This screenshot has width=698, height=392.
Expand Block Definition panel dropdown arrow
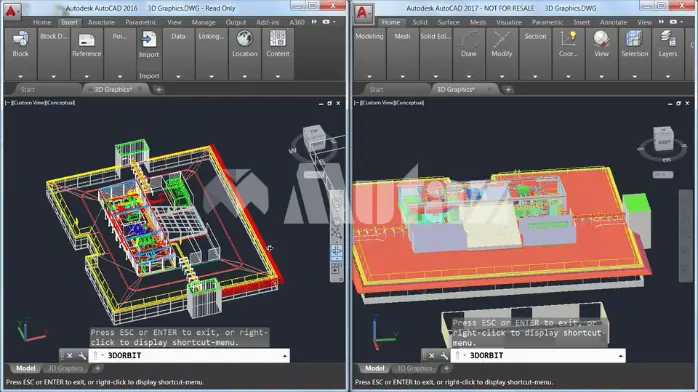click(x=53, y=77)
